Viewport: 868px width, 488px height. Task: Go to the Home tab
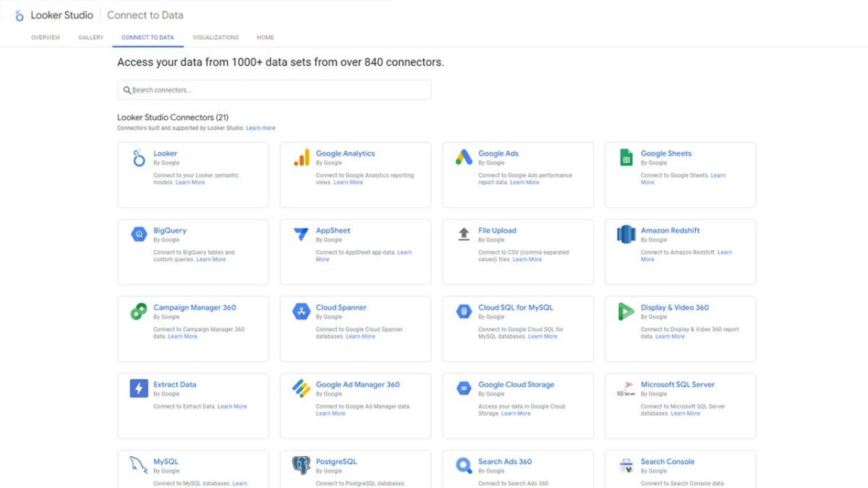[265, 38]
